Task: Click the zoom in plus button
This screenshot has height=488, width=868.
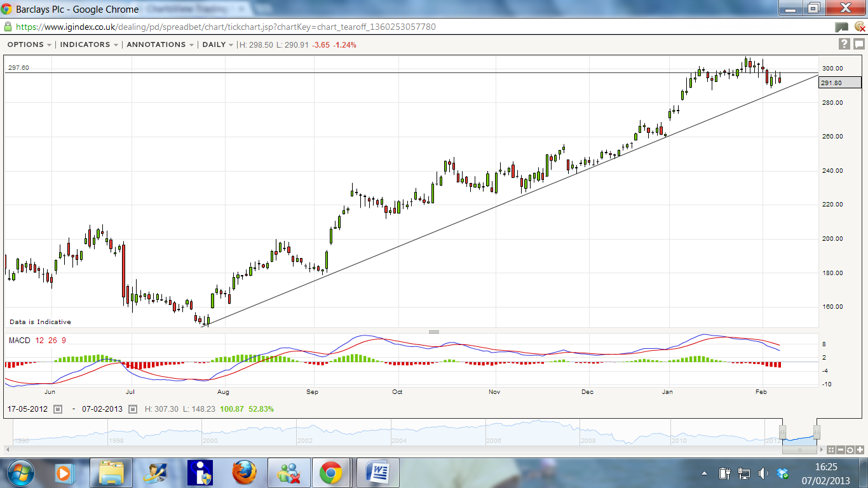Action: click(x=860, y=450)
